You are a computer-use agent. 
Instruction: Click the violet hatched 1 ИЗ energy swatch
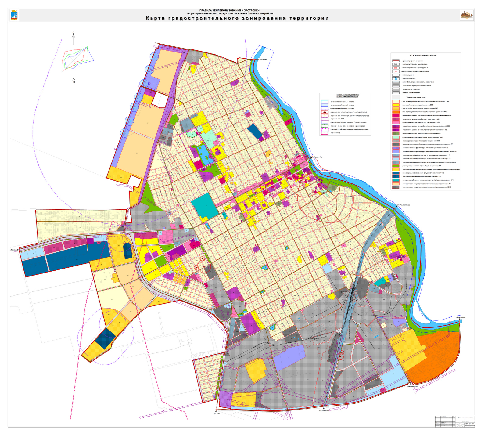(x=396, y=148)
